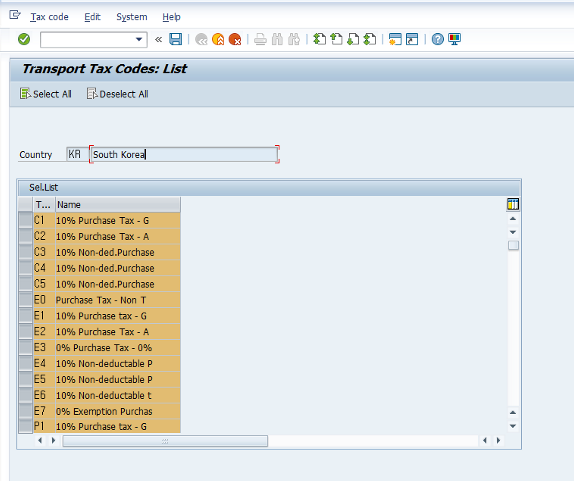The width and height of the screenshot is (574, 481).
Task: Click the Find Next binoculars icon
Action: 294,39
